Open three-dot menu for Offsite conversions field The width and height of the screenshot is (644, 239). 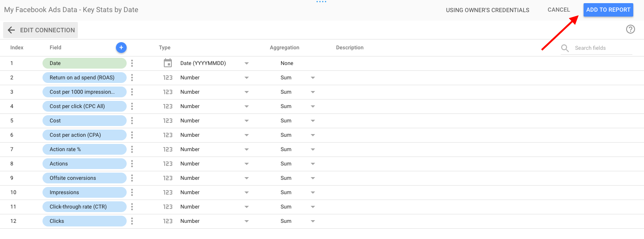[x=132, y=178]
